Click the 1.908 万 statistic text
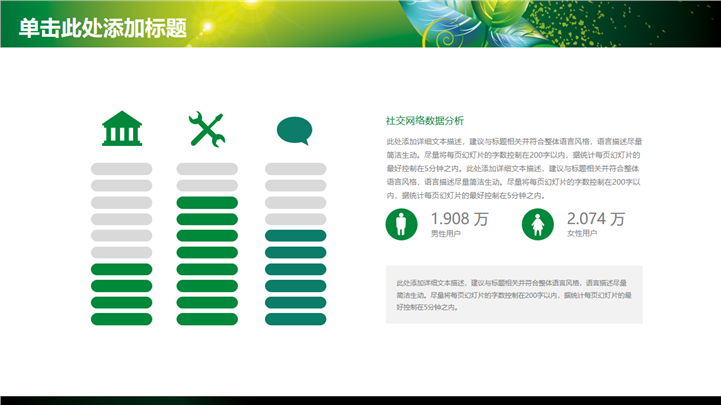The width and height of the screenshot is (721, 405). 459,218
